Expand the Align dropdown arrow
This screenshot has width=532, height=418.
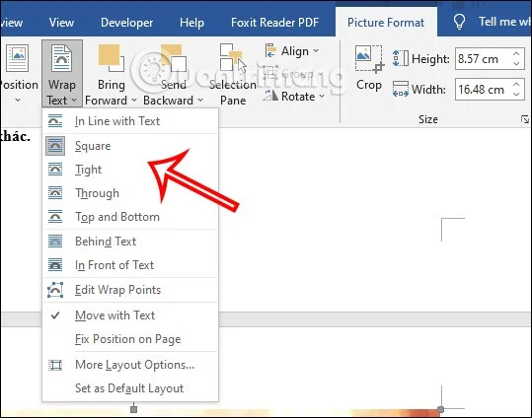316,51
